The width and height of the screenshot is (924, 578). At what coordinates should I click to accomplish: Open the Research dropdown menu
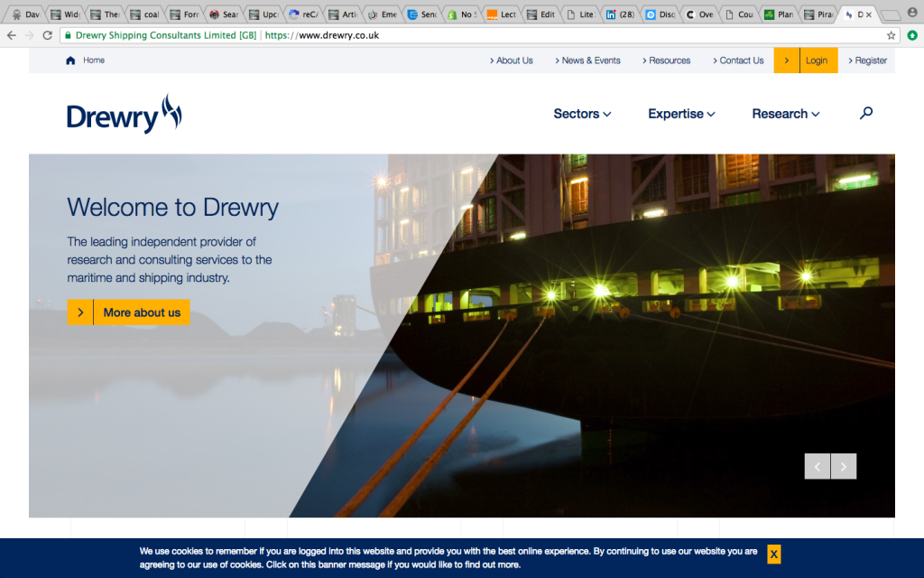(x=784, y=114)
